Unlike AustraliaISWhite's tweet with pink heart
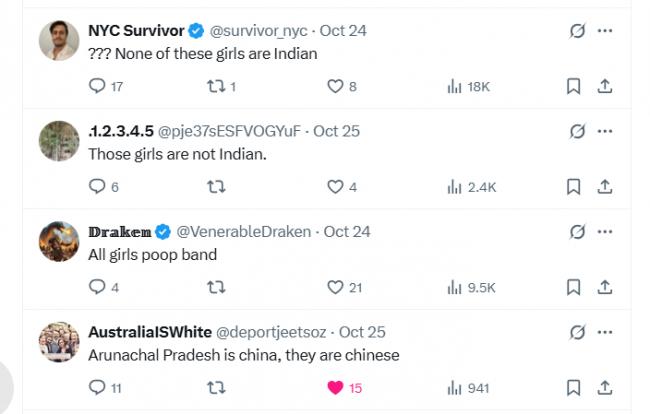Screen dimensions: 650x414 coord(336,387)
